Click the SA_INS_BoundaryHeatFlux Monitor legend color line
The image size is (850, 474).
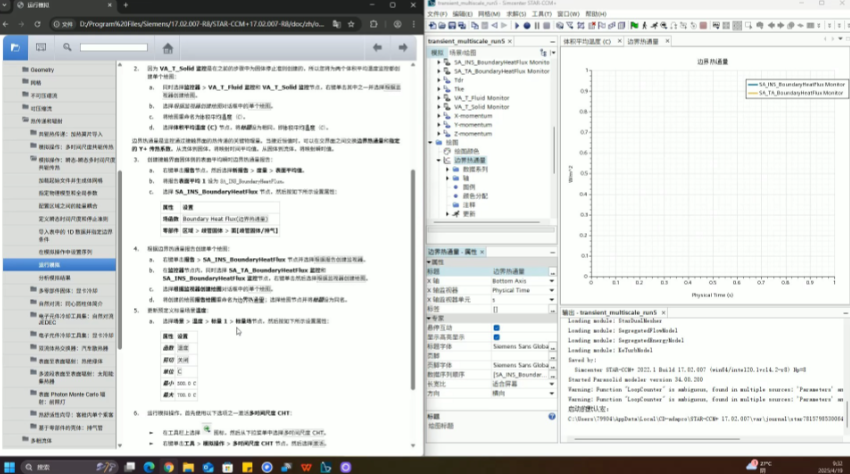coord(754,83)
